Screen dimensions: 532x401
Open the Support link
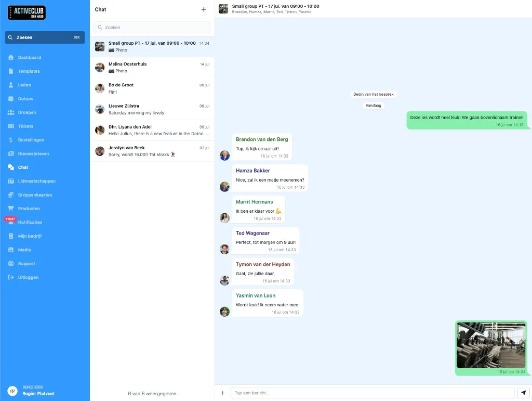(26, 264)
